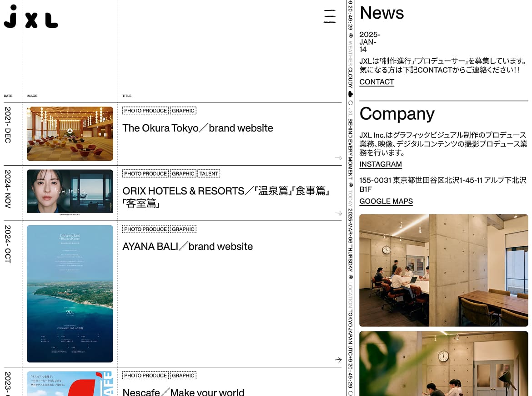Viewport: 532px width, 396px height.
Task: Select the TALENT tag on ORIX HOTELS row
Action: [209, 173]
